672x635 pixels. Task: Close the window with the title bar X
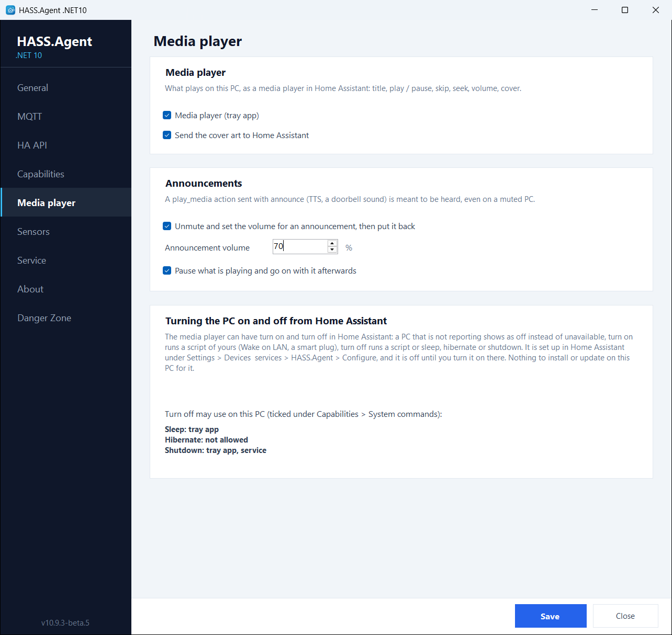[656, 10]
